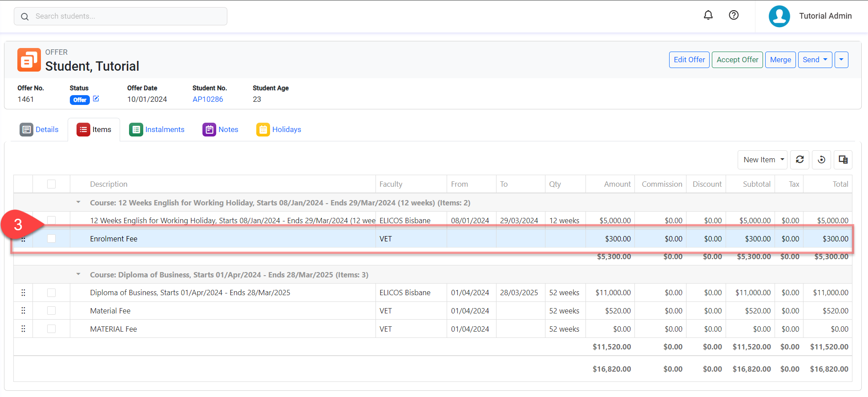This screenshot has height=397, width=868.
Task: Open student number AP10286 link
Action: tap(208, 99)
